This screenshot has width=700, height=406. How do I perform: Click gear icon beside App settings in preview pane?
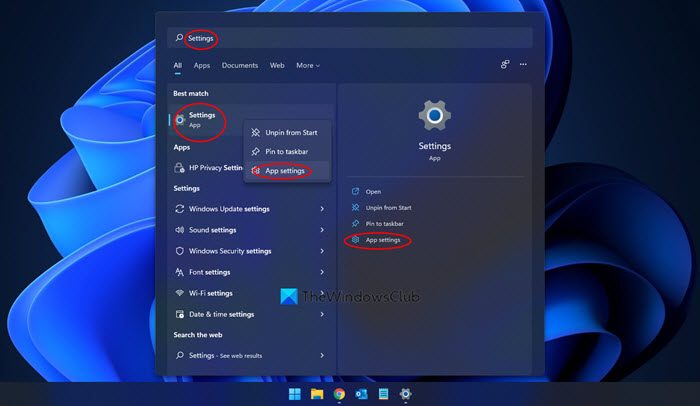click(x=355, y=240)
